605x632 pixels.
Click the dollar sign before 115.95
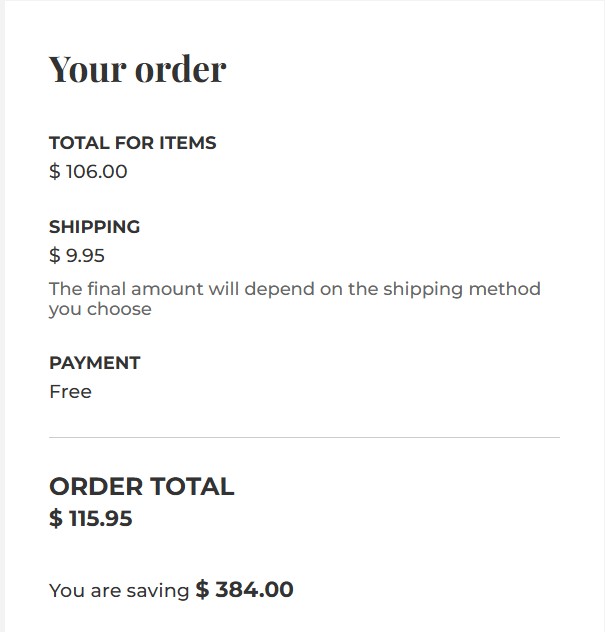point(55,518)
